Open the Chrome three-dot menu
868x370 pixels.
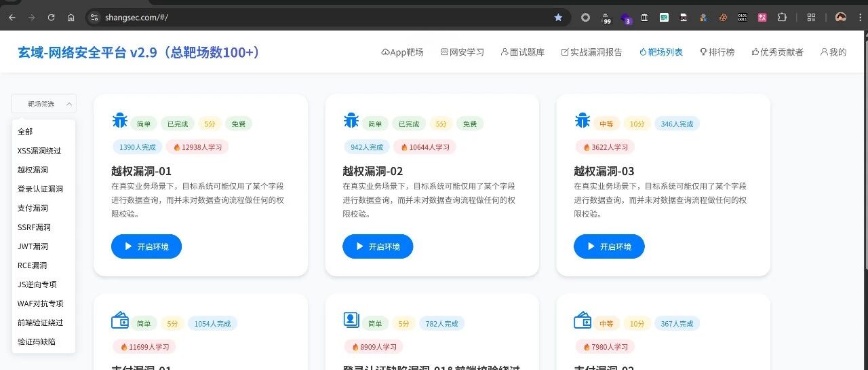[860, 17]
